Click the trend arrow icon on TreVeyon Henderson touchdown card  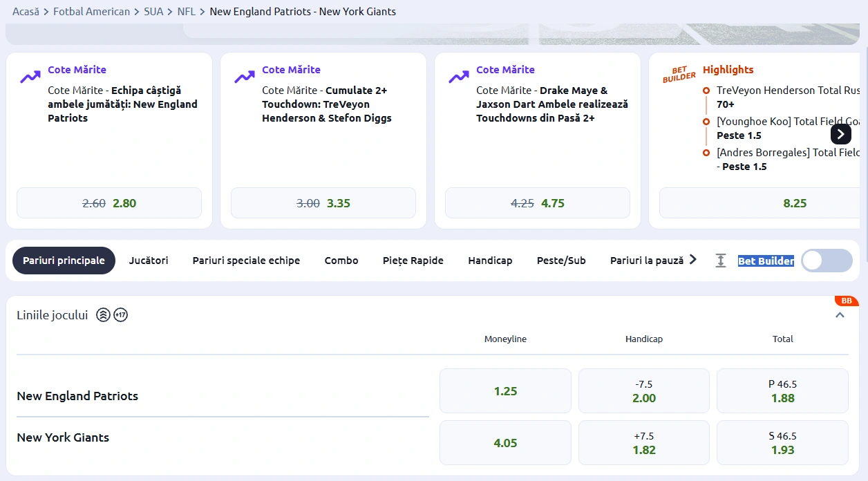coord(245,77)
